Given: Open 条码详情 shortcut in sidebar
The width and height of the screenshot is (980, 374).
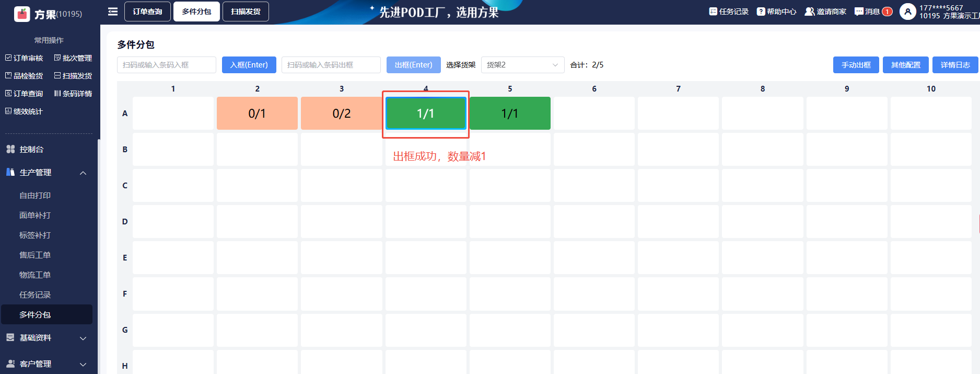Looking at the screenshot, I should 73,94.
